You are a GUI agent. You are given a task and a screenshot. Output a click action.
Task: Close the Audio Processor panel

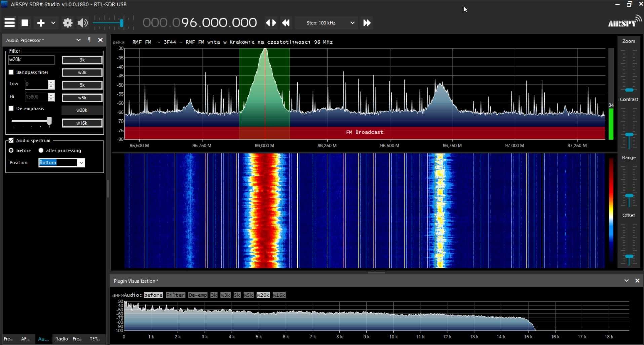[x=100, y=40]
